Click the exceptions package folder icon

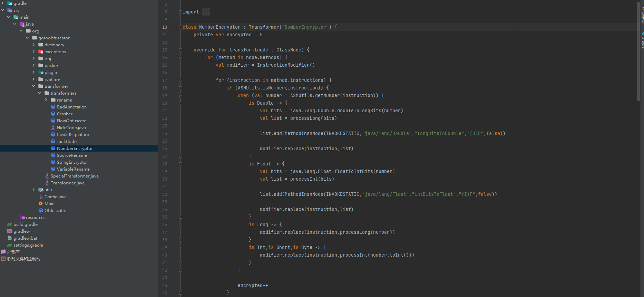tap(41, 51)
